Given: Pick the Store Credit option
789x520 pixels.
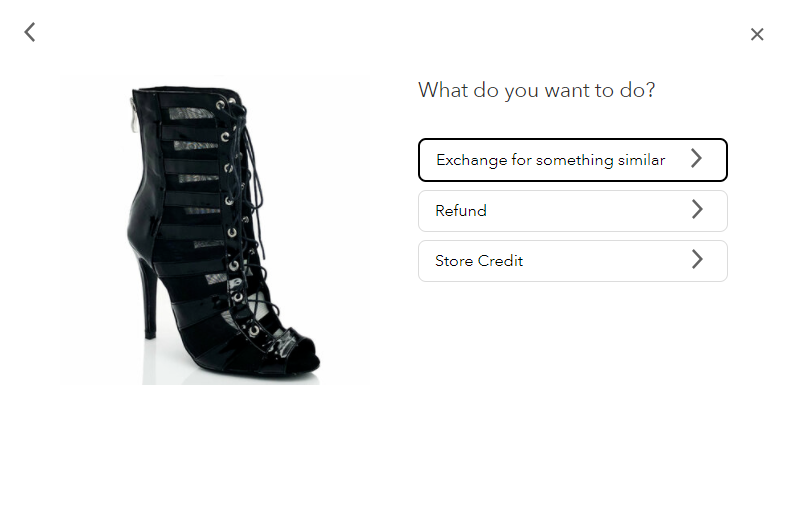Looking at the screenshot, I should [x=573, y=261].
